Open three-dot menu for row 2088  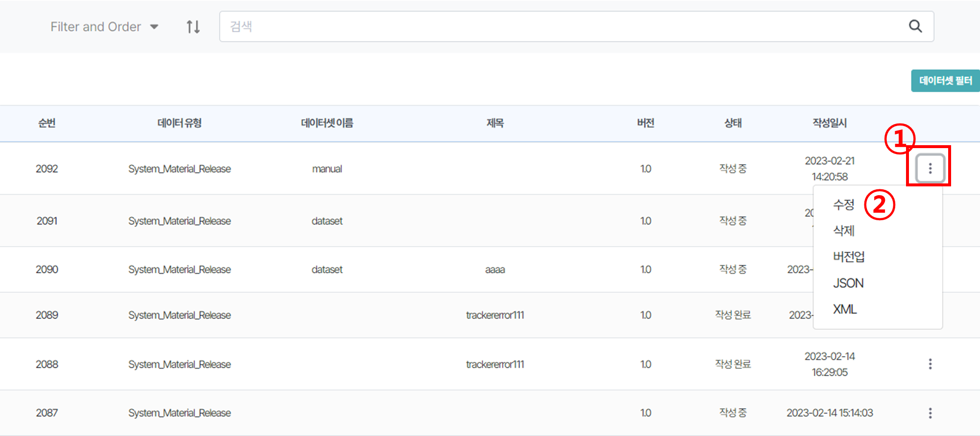(930, 364)
